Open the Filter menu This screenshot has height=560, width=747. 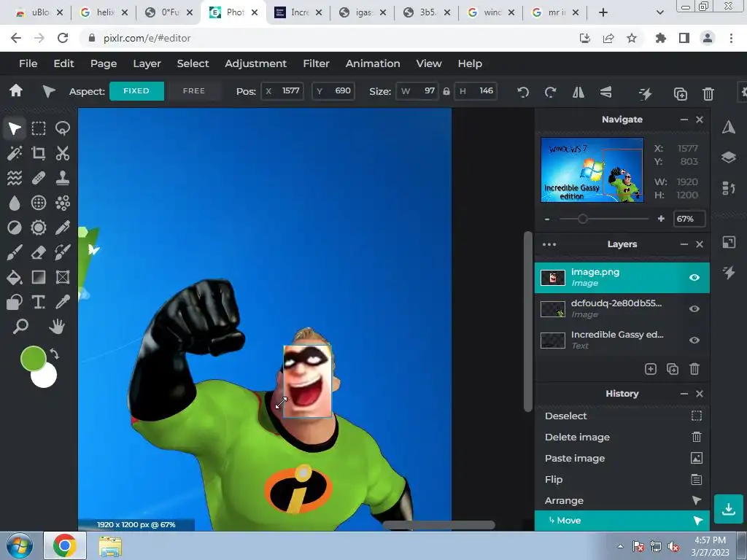click(317, 63)
